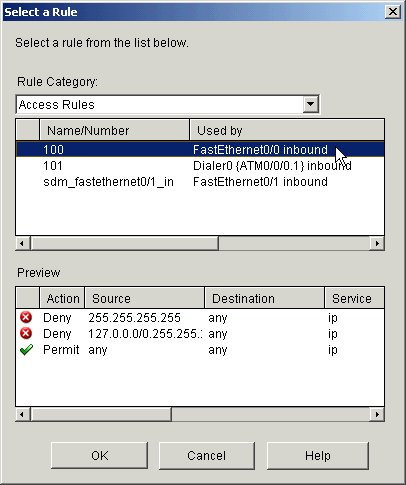Click FastEthernet0/0 inbound cell
The width and height of the screenshot is (406, 485).
tap(260, 150)
